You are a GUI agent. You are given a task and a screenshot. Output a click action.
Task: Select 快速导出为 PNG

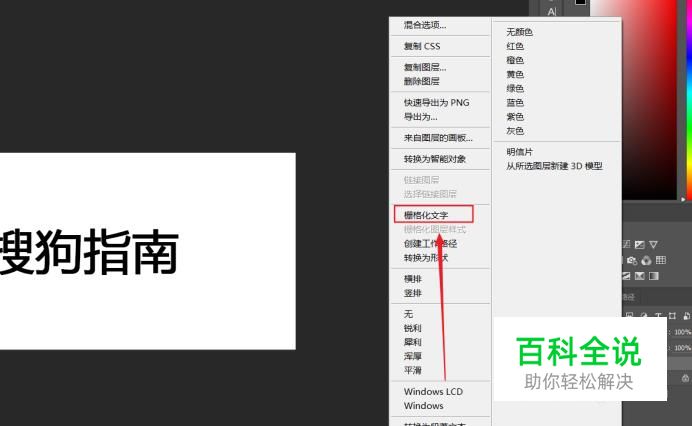436,102
